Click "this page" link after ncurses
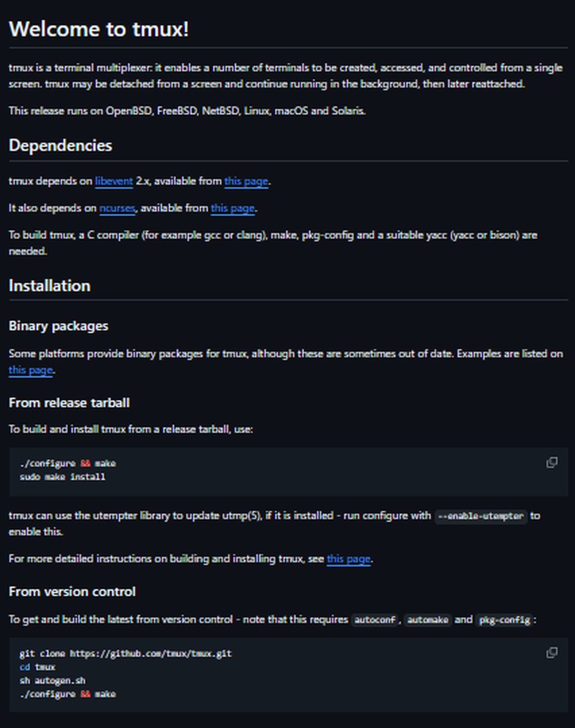 (232, 208)
